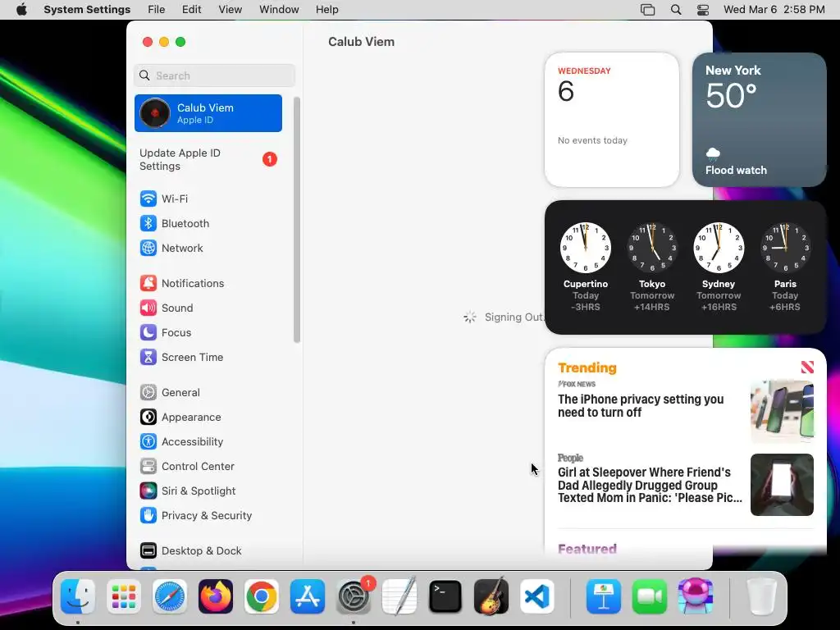Click the Wednesday 6 calendar widget
Viewport: 840px width, 630px height.
612,120
